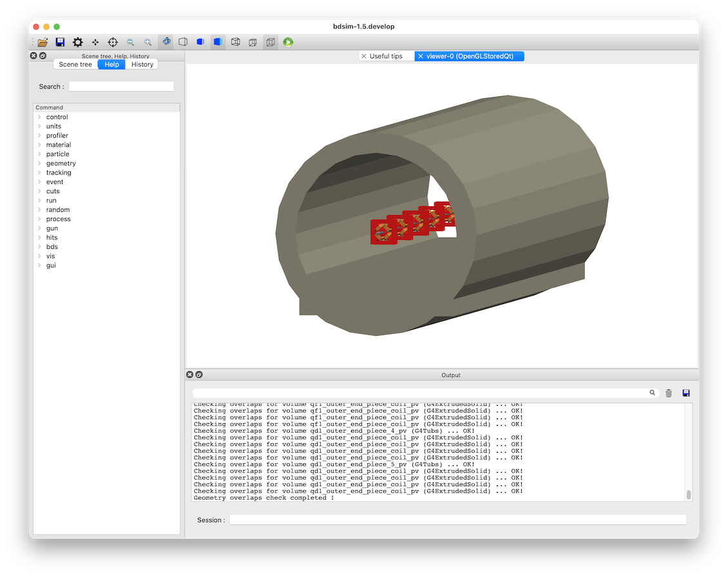Image resolution: width=728 pixels, height=577 pixels.
Task: Save the viewer state with the floppy icon
Action: pyautogui.click(x=60, y=43)
